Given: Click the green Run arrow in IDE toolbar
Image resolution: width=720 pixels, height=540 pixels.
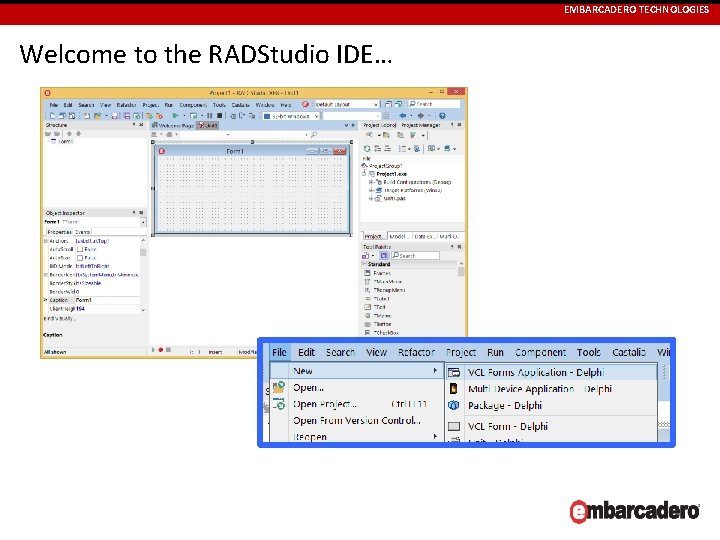Looking at the screenshot, I should click(175, 116).
